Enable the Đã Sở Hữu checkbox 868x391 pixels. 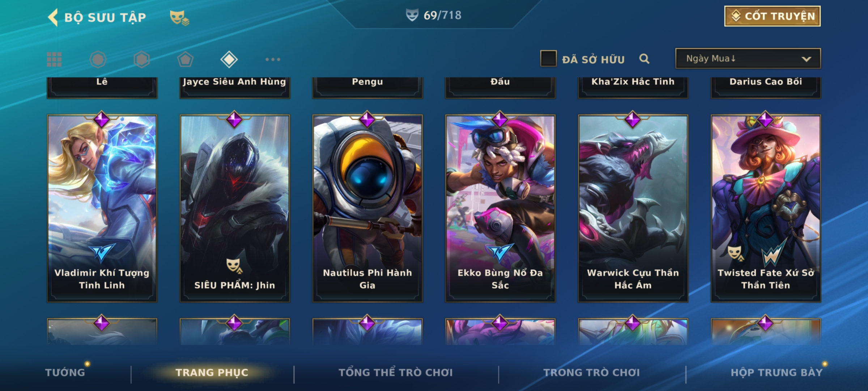click(548, 58)
